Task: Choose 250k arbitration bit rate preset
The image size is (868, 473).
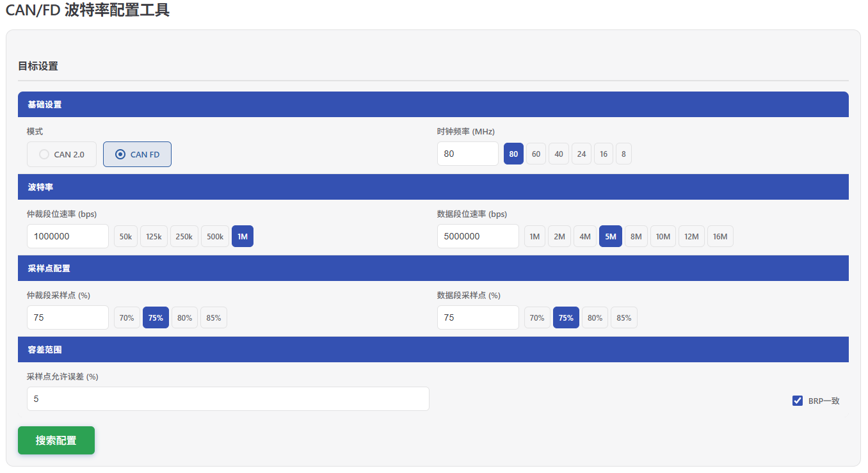Action: point(184,236)
